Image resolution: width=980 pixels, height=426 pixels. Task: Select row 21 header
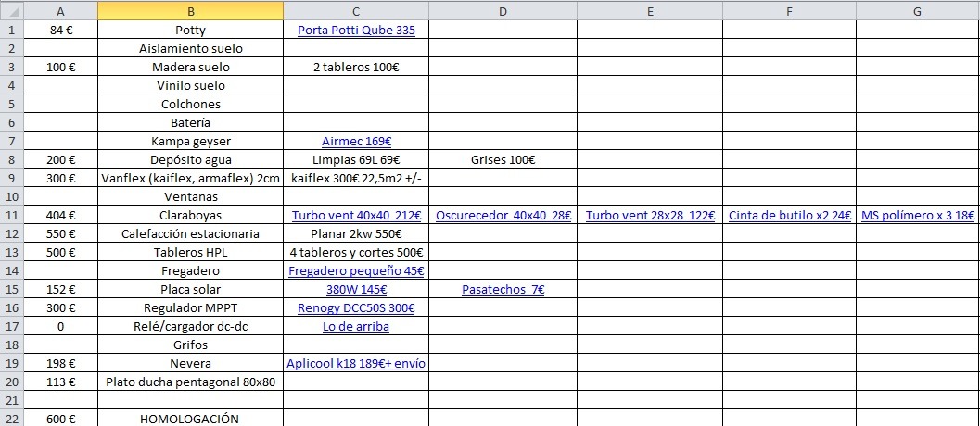coord(12,400)
